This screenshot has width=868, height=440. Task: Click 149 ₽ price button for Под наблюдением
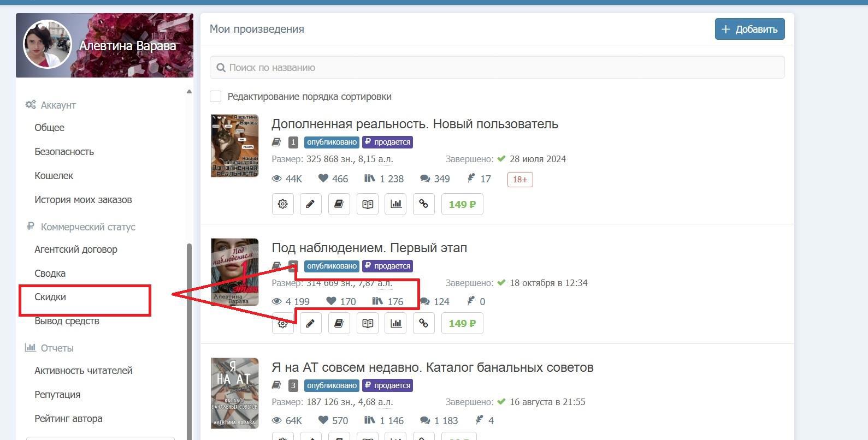(462, 323)
